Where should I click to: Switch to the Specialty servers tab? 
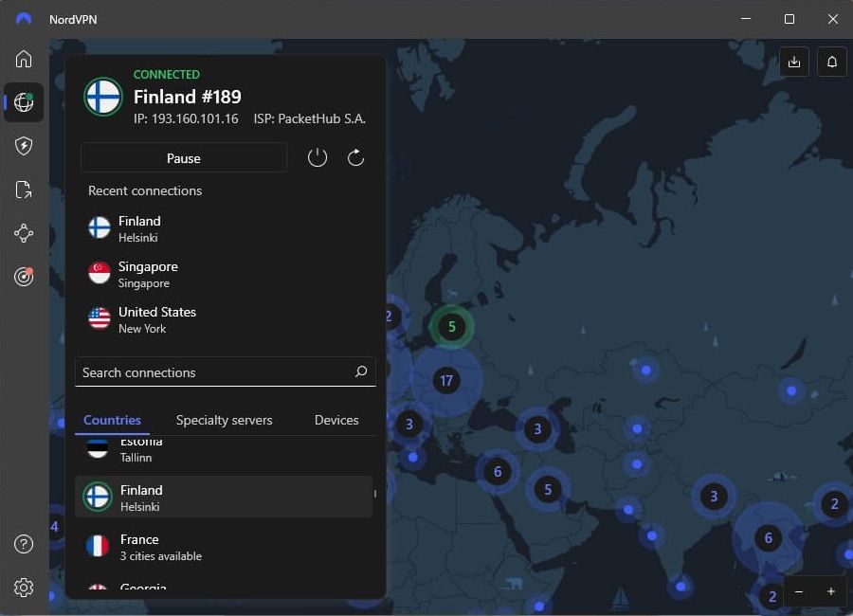224,420
